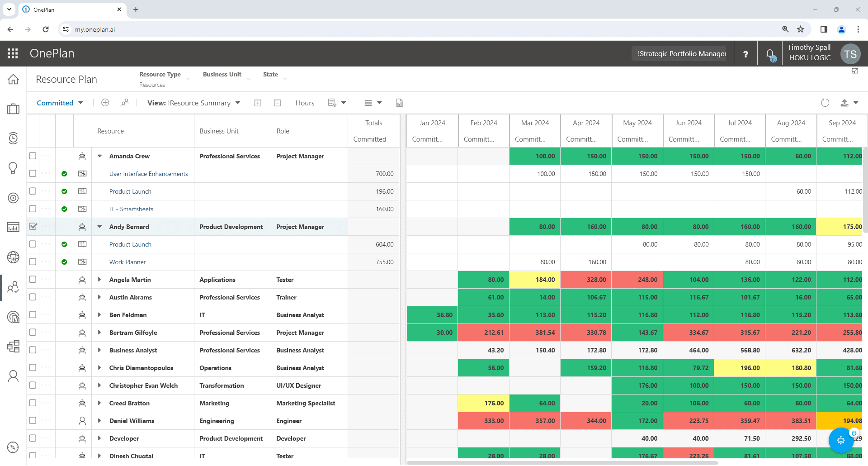Viewport: 868px width, 466px height.
Task: Open the ideas lightbulb sidebar icon
Action: click(13, 168)
